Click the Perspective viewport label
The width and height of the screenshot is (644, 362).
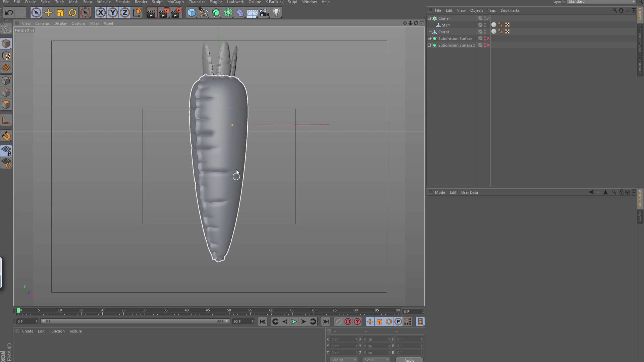(x=24, y=30)
